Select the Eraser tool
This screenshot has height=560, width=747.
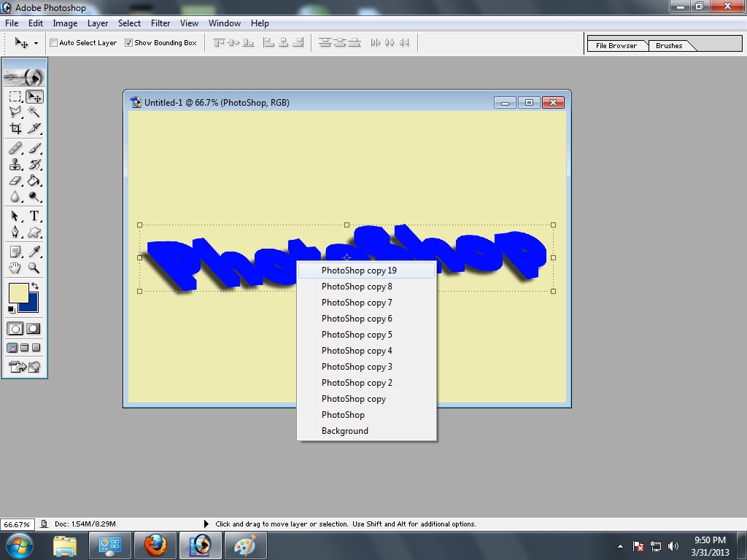15,181
